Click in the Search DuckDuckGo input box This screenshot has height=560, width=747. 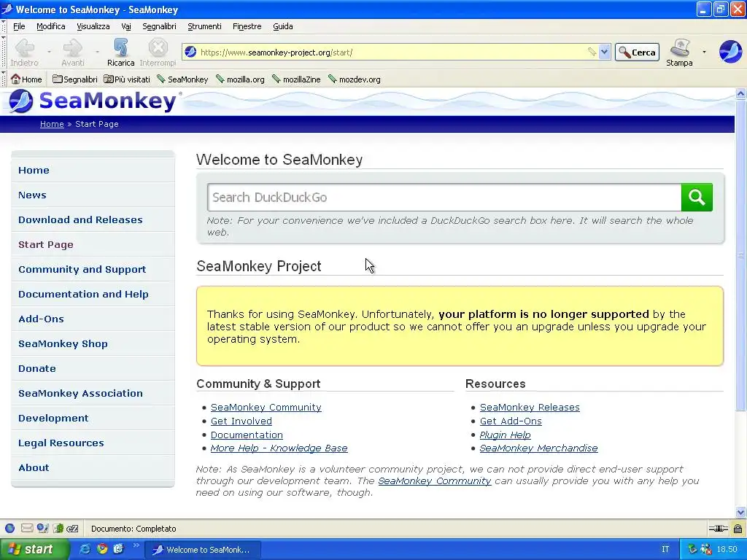coord(444,197)
